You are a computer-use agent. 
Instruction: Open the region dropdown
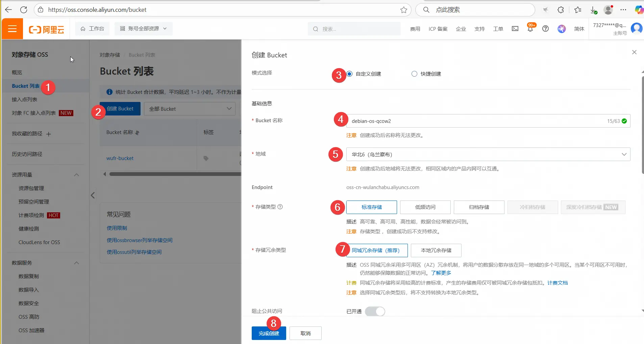[488, 155]
